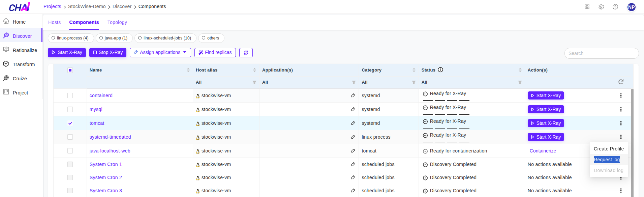Image resolution: width=644 pixels, height=197 pixels.
Task: Select the java-app (1) filter radio
Action: point(101,38)
